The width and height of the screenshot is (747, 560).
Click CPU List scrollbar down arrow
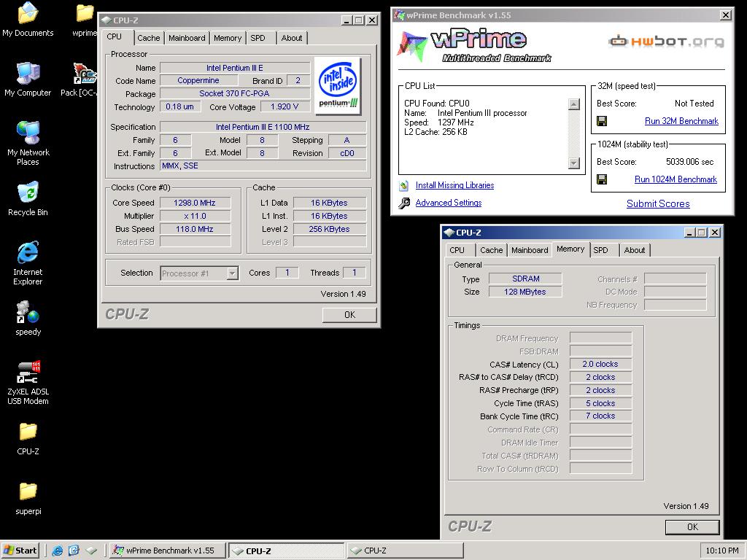[574, 163]
